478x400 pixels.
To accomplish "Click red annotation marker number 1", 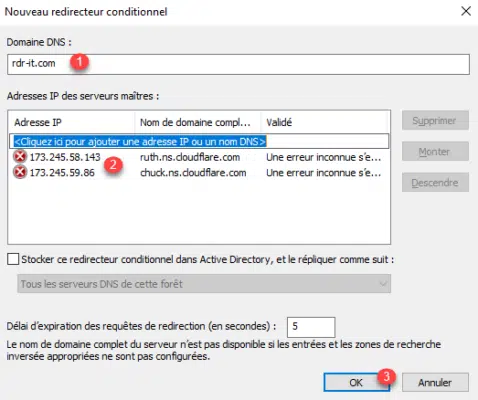I will tap(79, 62).
